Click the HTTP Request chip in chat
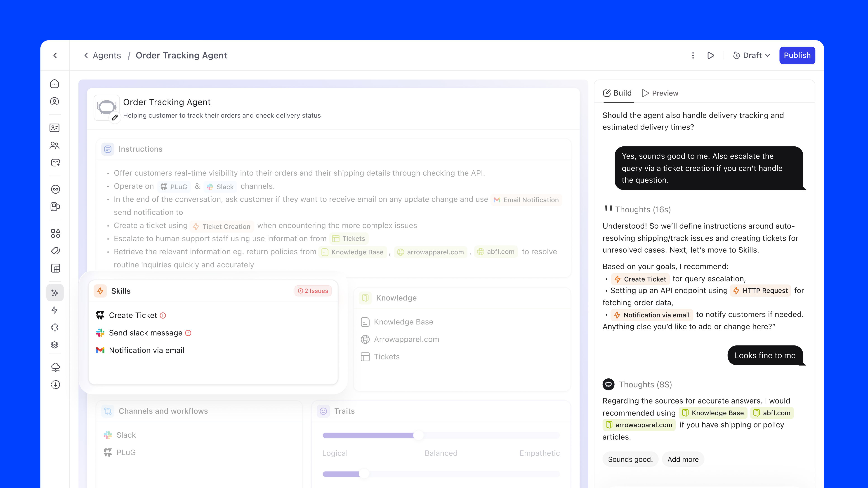The width and height of the screenshot is (868, 488). click(x=761, y=291)
